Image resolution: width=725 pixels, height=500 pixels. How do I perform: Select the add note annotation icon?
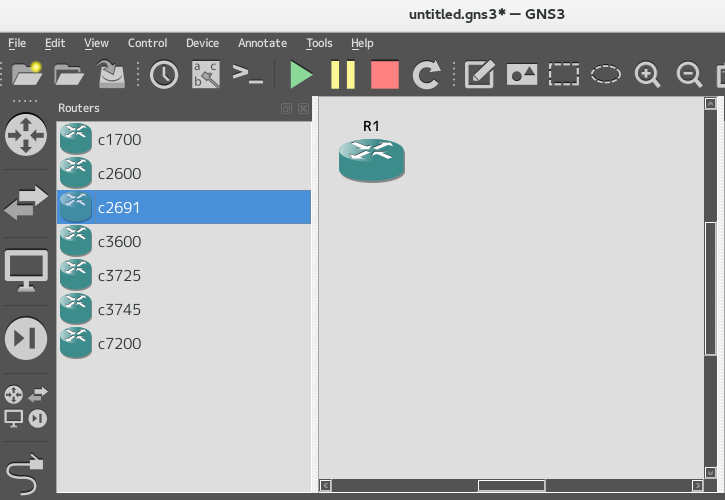click(480, 75)
